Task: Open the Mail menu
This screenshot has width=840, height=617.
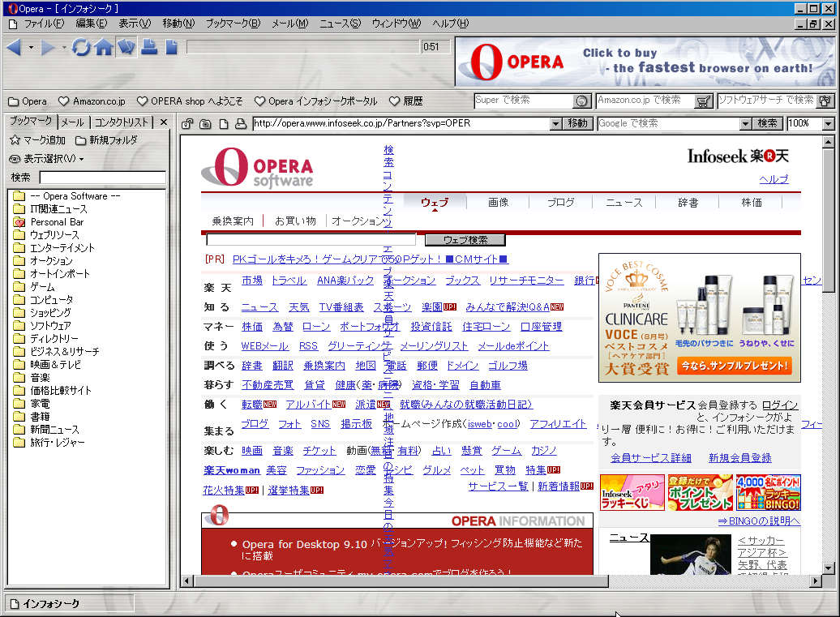Action: [x=289, y=24]
